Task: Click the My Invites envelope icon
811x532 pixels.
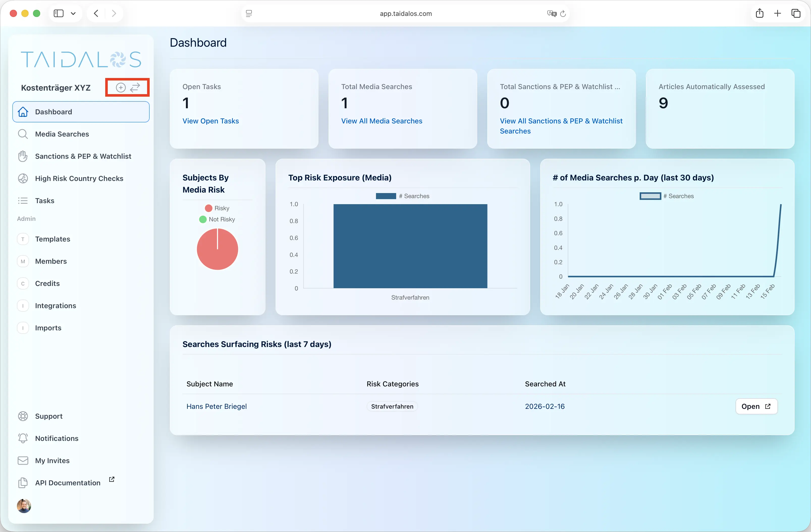Action: click(23, 460)
